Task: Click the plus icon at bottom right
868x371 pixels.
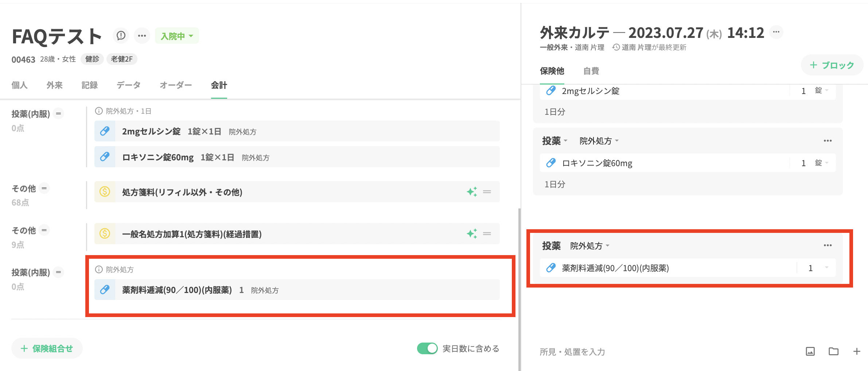Action: click(x=857, y=351)
